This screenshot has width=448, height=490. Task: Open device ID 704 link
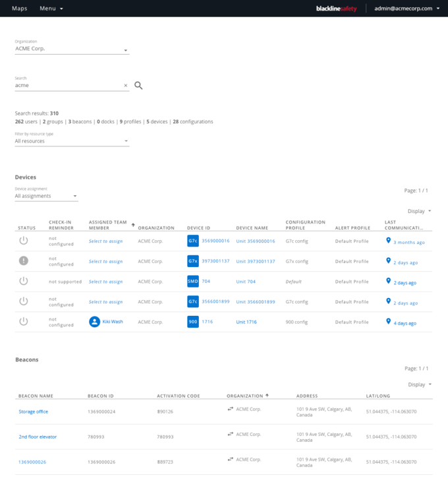pyautogui.click(x=206, y=281)
